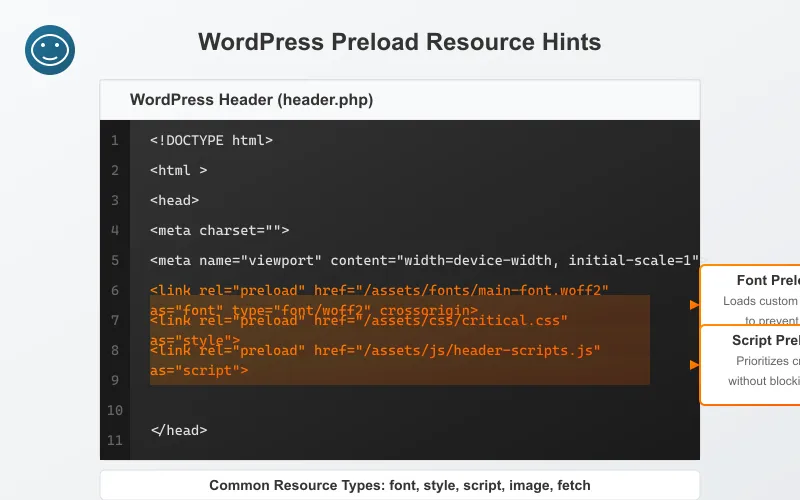
Task: Click the WordPress Preload Resource Hints title
Action: coord(399,42)
